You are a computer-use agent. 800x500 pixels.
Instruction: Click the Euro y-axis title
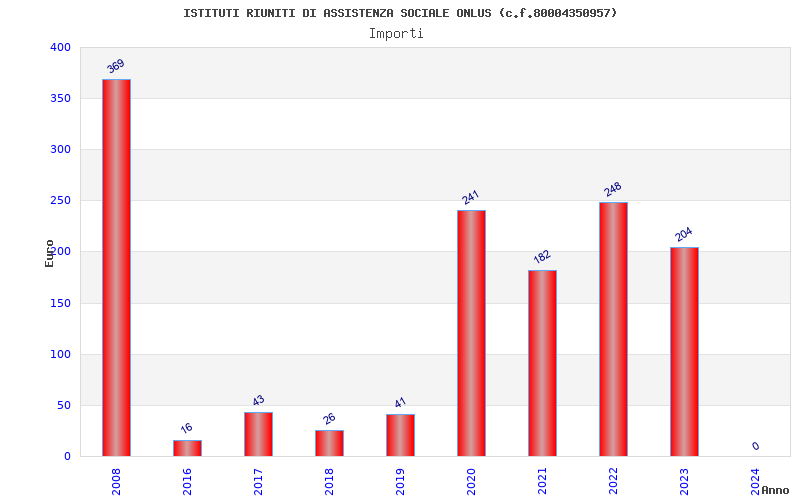pos(49,253)
